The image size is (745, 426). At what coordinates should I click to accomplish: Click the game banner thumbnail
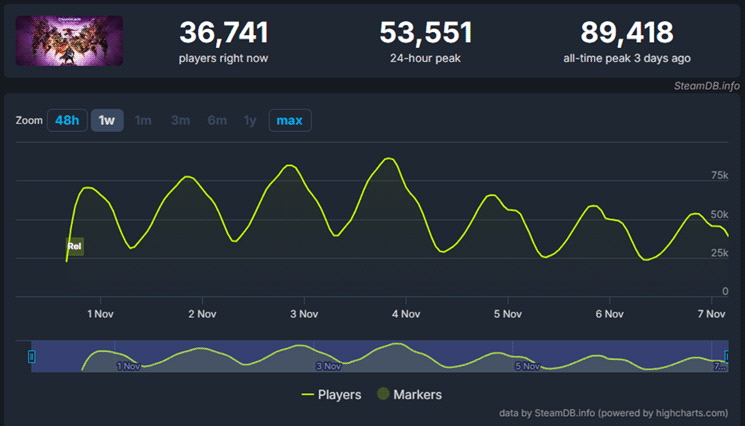tap(70, 41)
